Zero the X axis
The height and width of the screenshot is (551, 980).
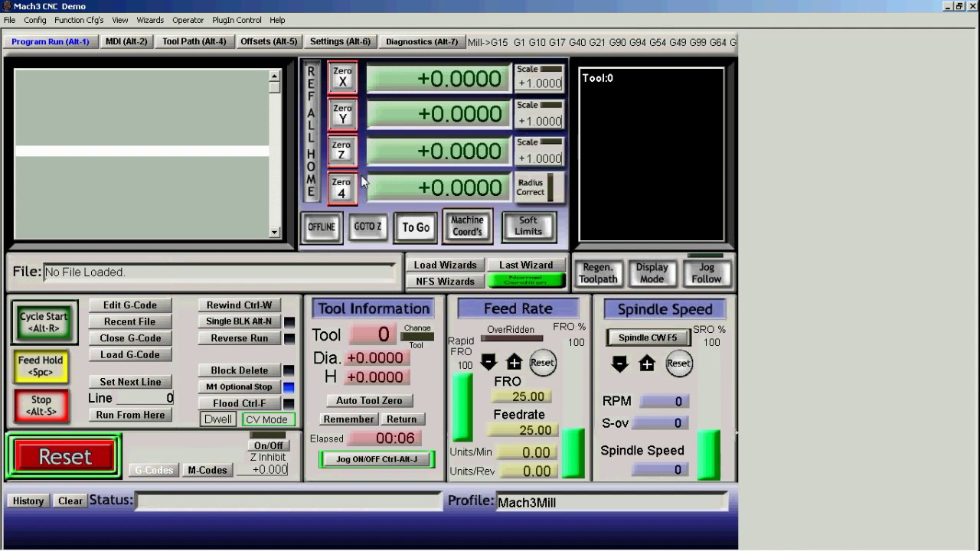pos(342,77)
